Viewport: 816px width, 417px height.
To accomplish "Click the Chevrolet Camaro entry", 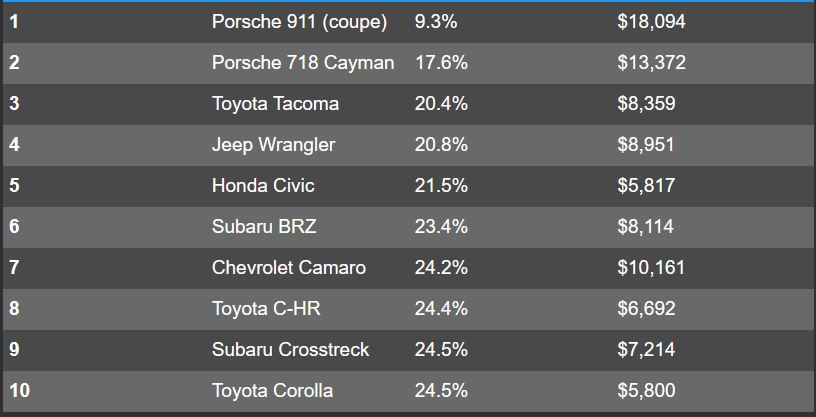I will (x=289, y=267).
